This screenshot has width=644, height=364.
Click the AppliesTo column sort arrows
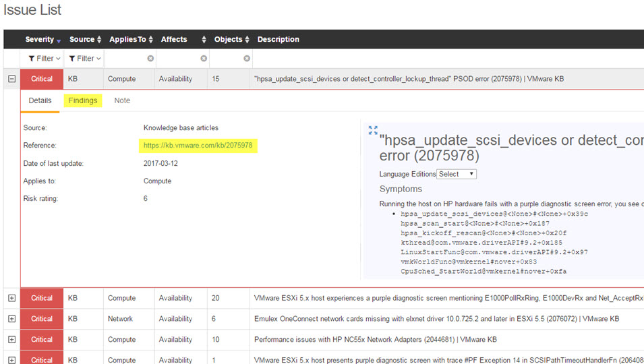point(151,40)
